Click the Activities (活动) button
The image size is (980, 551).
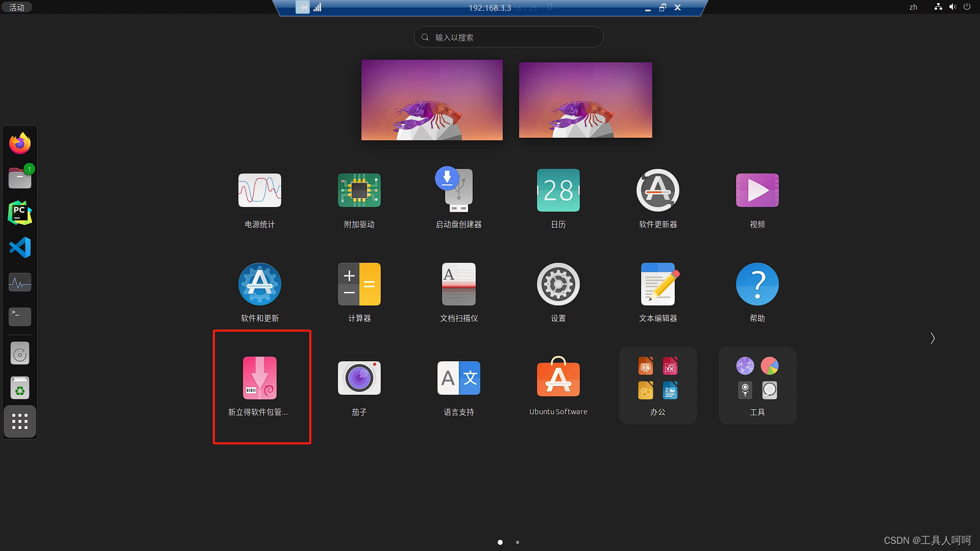point(17,7)
